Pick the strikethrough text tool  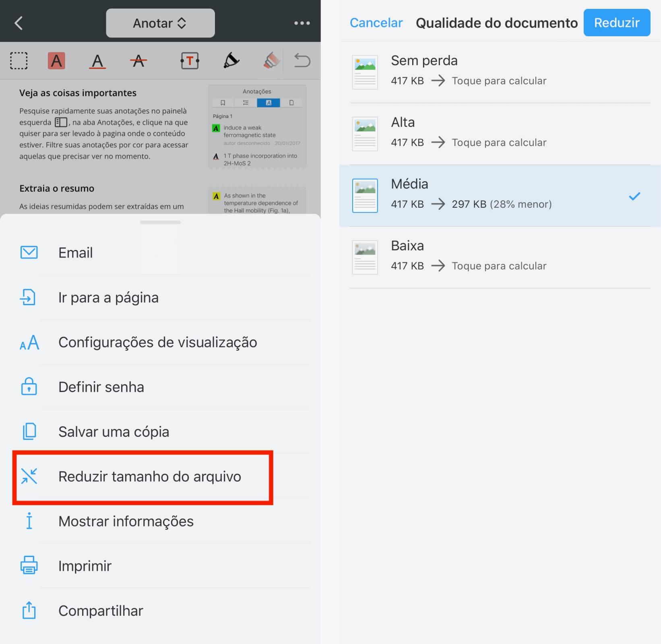pos(138,61)
